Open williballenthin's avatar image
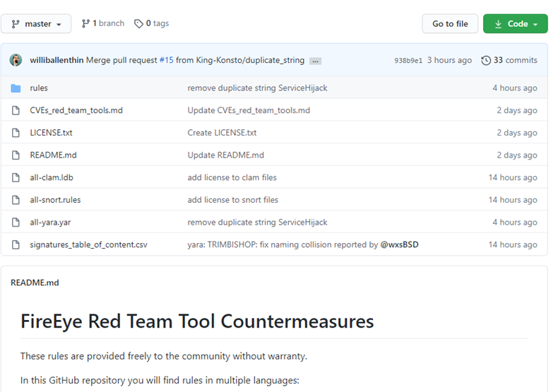The image size is (551, 392). (x=16, y=60)
